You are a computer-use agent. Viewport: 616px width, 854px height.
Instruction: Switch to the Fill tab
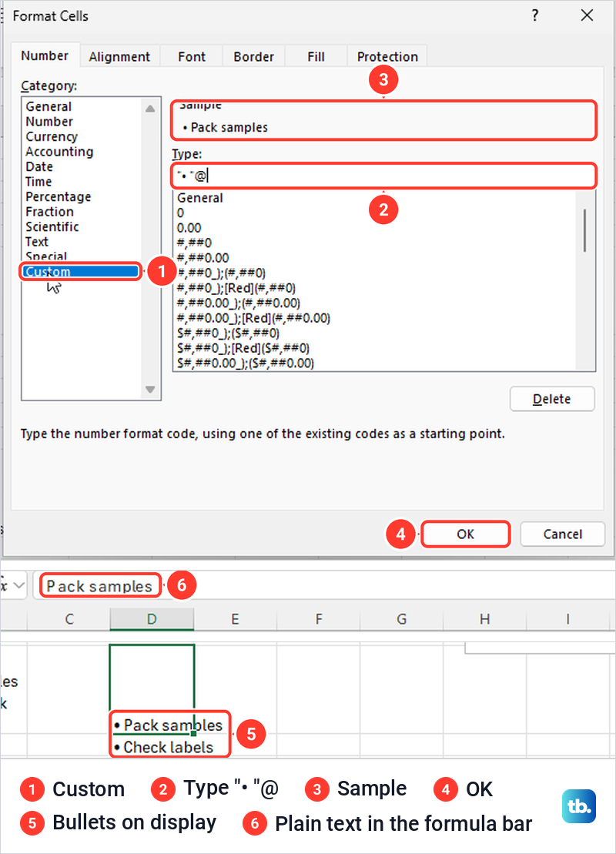tap(316, 57)
